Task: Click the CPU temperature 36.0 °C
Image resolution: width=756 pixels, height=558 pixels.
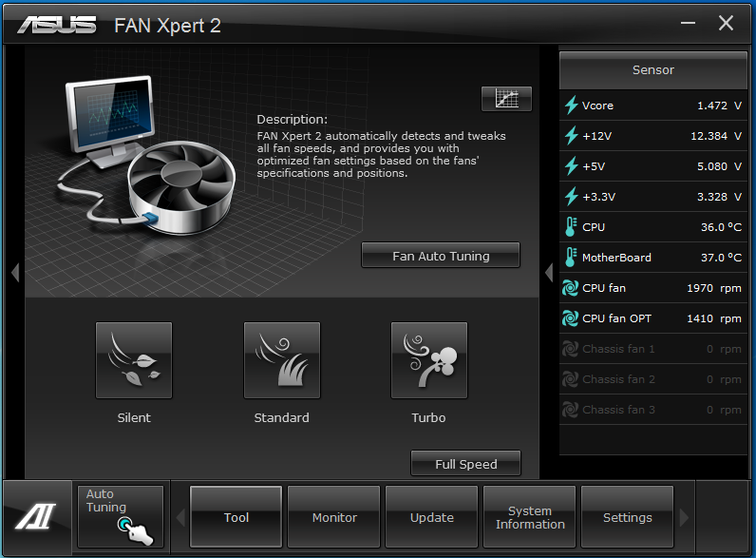Action: 721,227
